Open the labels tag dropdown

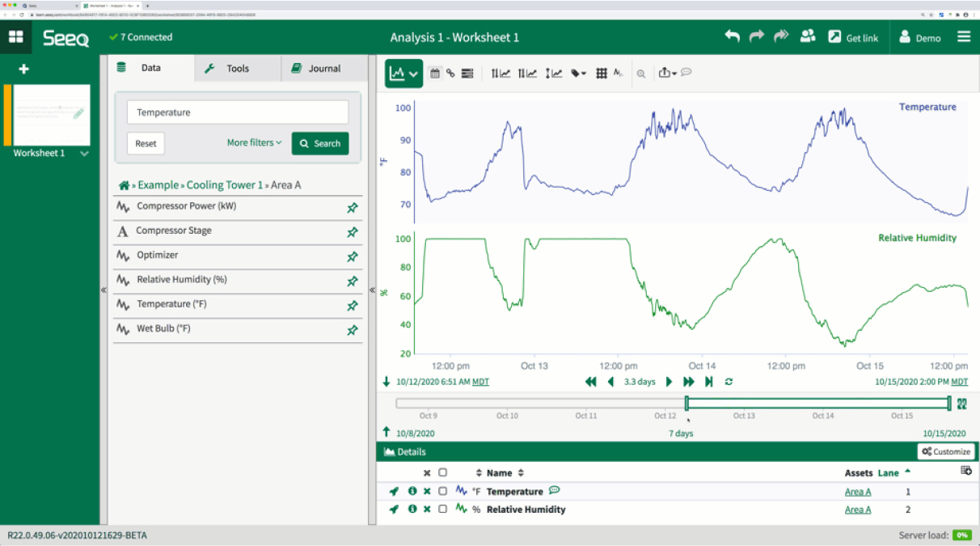[x=578, y=73]
